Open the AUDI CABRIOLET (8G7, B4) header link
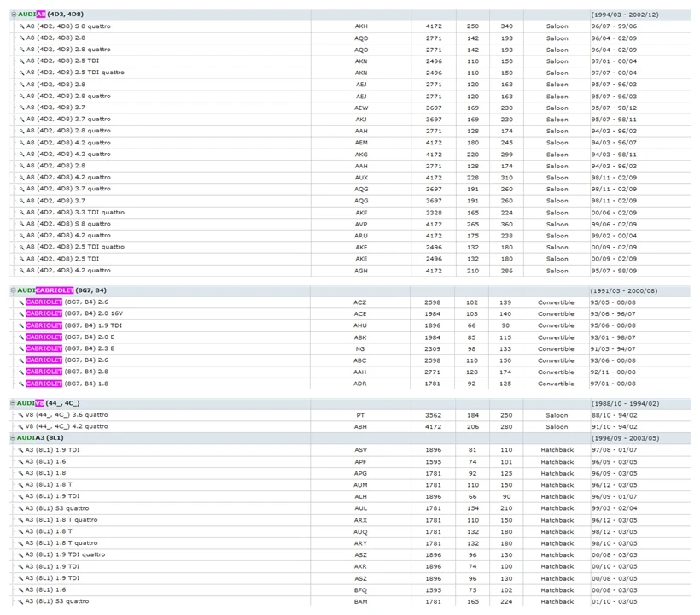Image resolution: width=700 pixels, height=615 pixels. (62, 290)
